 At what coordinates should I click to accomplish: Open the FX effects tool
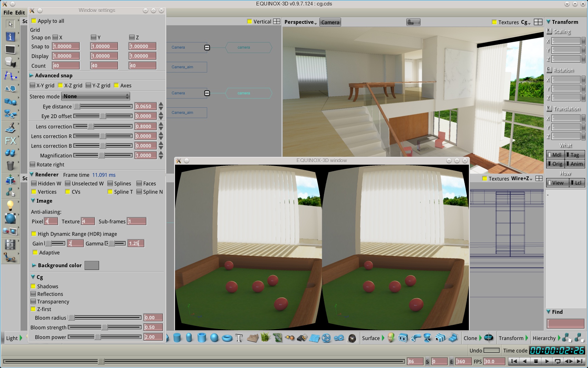pos(10,141)
